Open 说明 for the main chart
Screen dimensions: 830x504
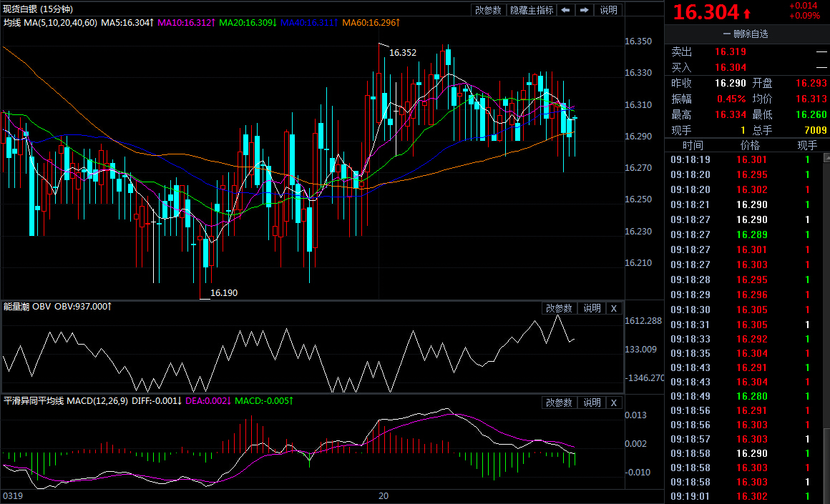(x=608, y=10)
